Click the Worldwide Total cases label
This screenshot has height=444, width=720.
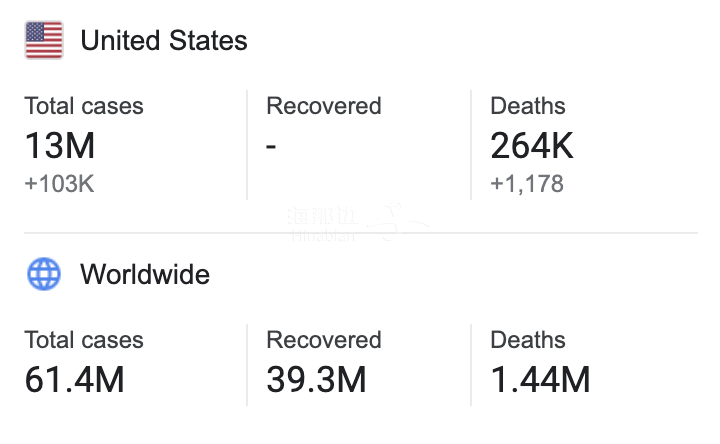coord(84,340)
